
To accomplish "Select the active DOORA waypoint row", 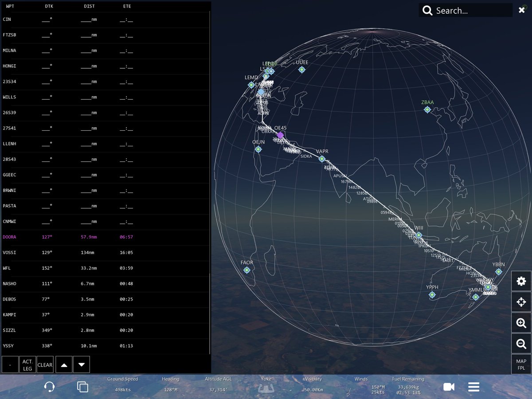I will coord(105,237).
